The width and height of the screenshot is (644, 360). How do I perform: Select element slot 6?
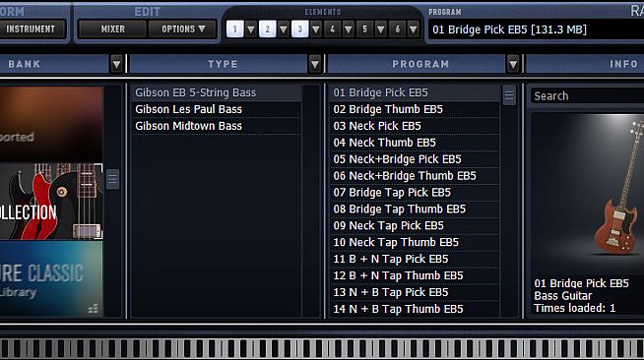(397, 30)
